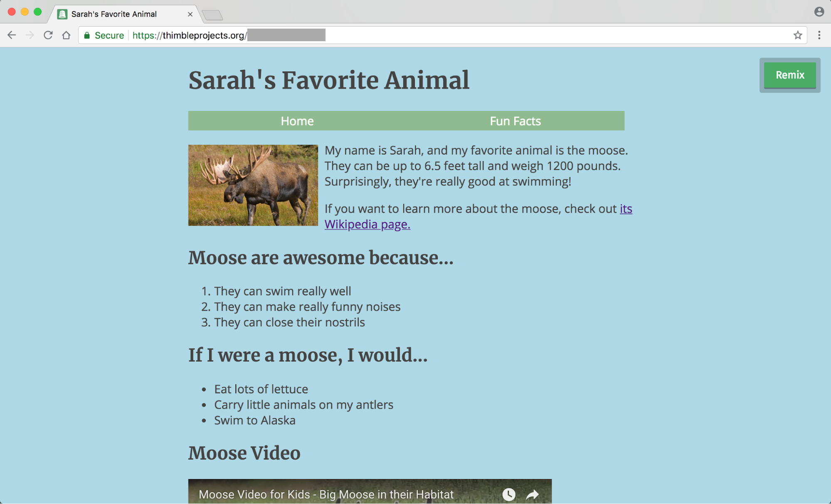Select the Home navigation item
This screenshot has width=831, height=504.
click(297, 121)
